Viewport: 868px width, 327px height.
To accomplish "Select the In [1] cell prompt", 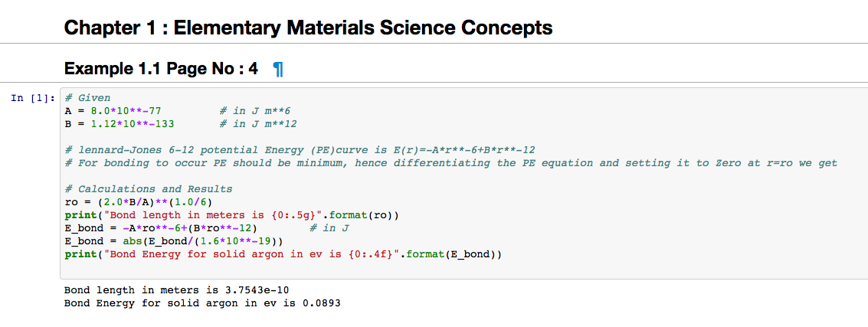I will 33,98.
